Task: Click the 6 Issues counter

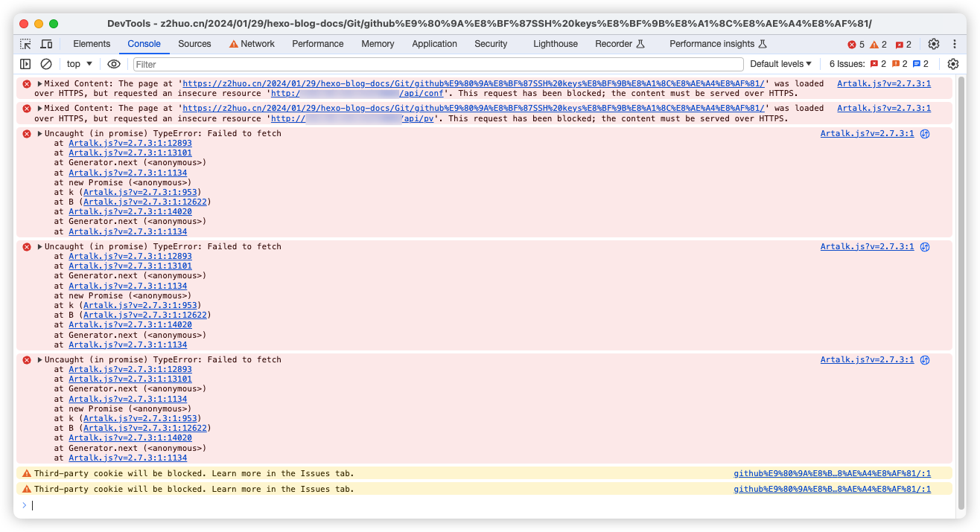Action: tap(879, 64)
